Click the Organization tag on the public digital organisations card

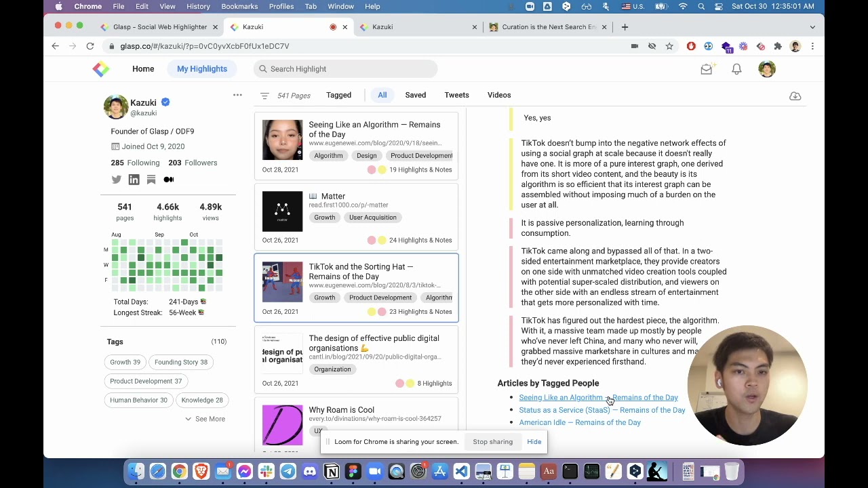pos(332,369)
